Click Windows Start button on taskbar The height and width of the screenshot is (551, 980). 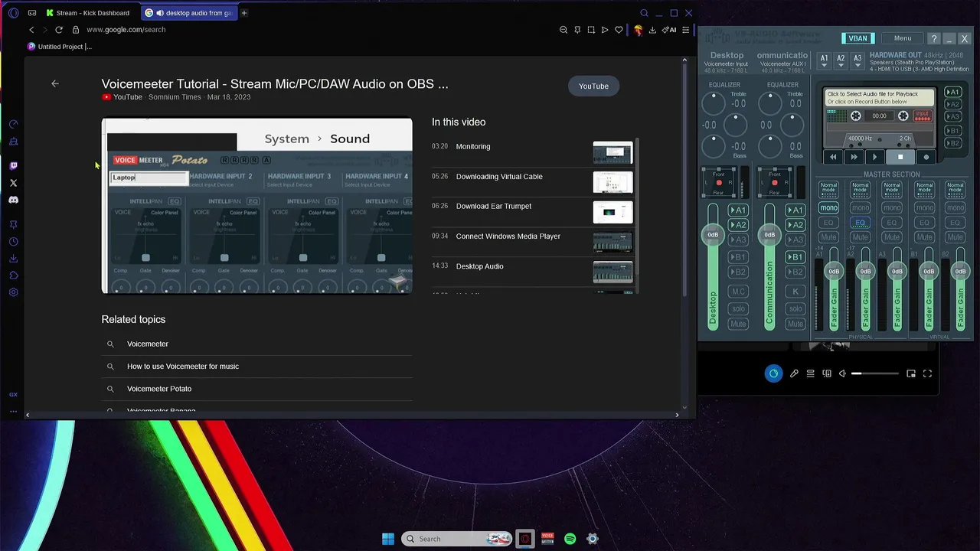(388, 539)
